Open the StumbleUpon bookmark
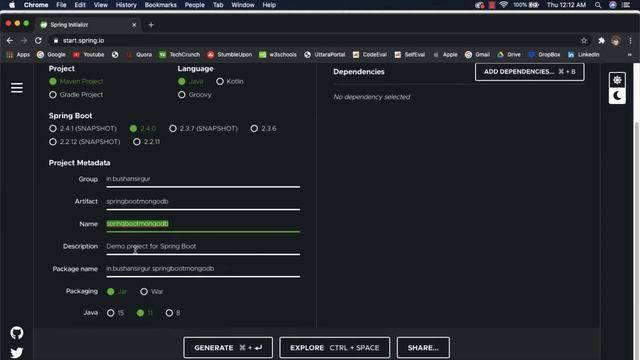Image resolution: width=640 pixels, height=360 pixels. point(229,55)
